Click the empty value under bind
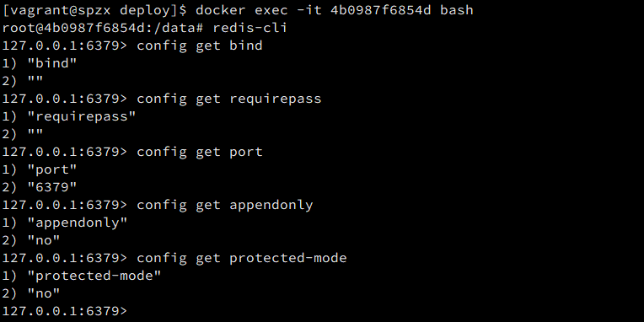Screen dimensions: 644x322 pyautogui.click(x=23, y=81)
